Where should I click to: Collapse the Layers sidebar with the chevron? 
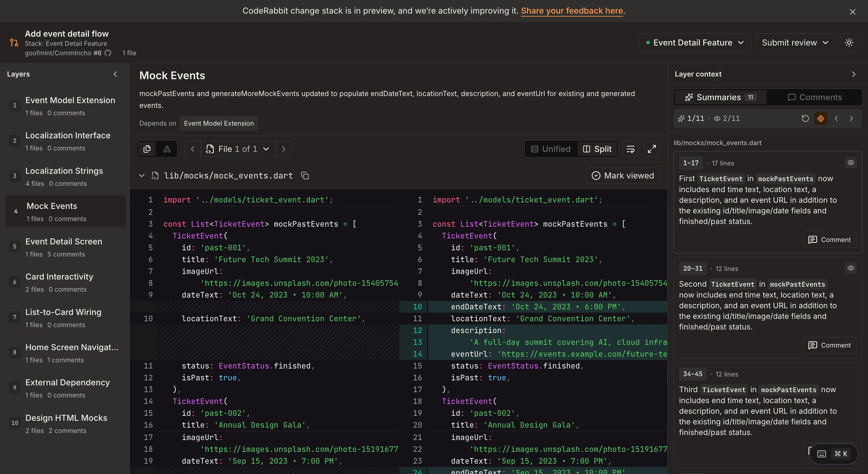point(115,74)
